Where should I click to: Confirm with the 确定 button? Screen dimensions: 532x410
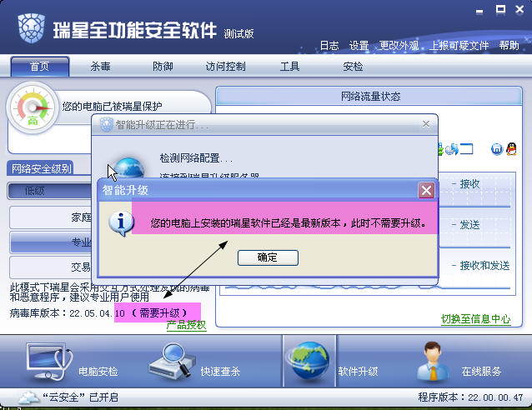tap(268, 257)
